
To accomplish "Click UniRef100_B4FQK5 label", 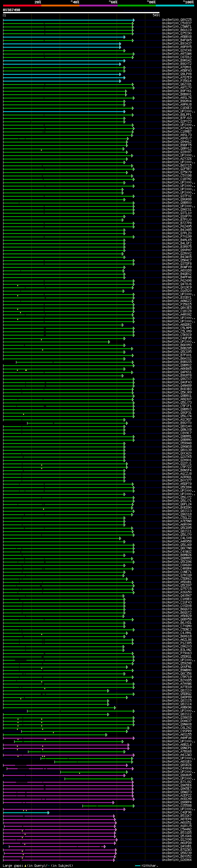I will tap(177, 40).
